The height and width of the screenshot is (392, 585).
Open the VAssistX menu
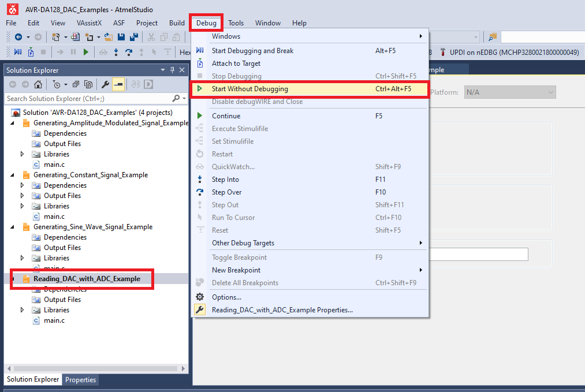tap(89, 23)
